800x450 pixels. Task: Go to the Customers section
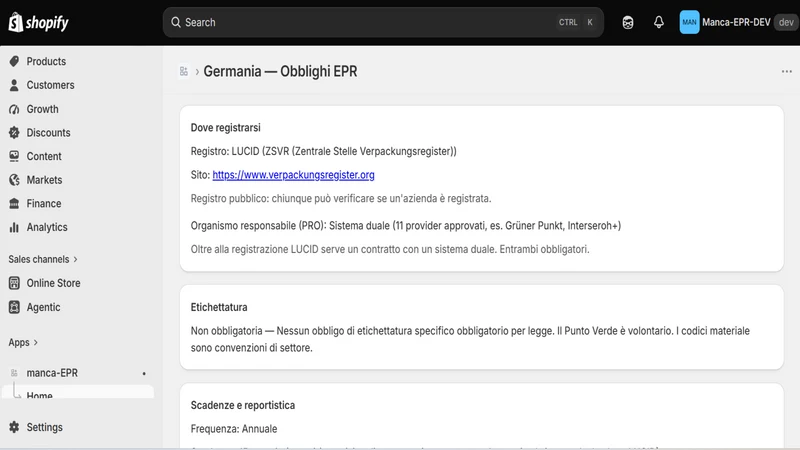51,85
